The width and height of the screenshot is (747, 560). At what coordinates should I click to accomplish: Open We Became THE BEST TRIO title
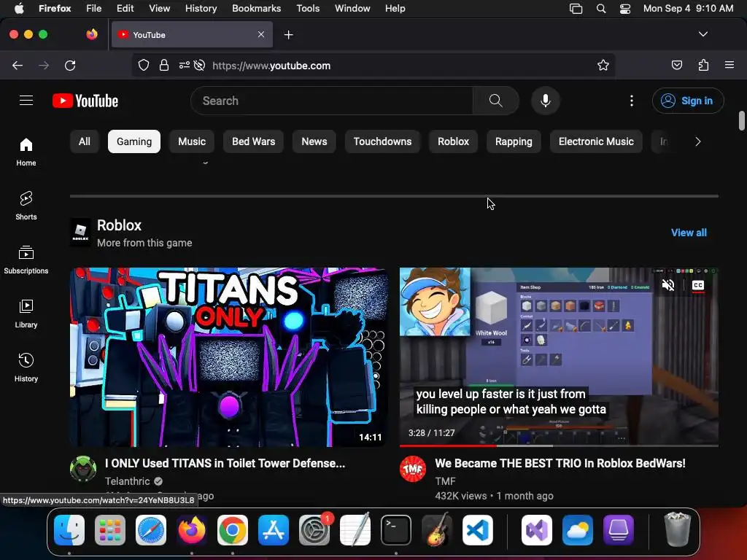click(x=560, y=463)
